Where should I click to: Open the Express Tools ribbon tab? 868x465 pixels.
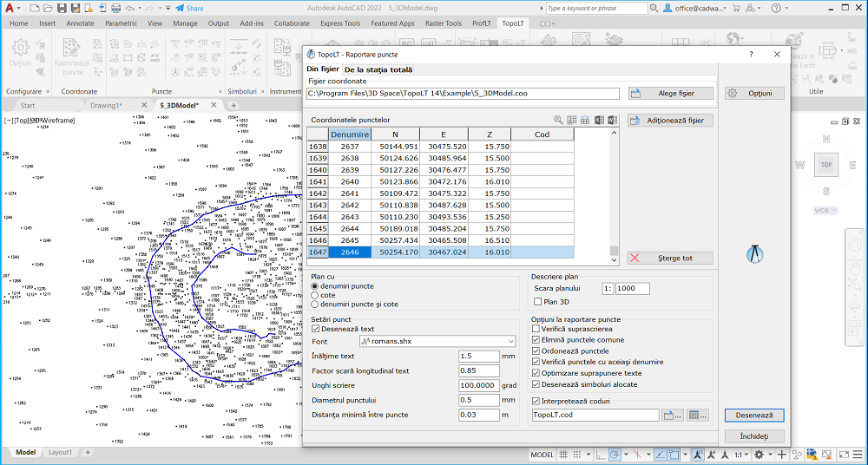pyautogui.click(x=340, y=23)
